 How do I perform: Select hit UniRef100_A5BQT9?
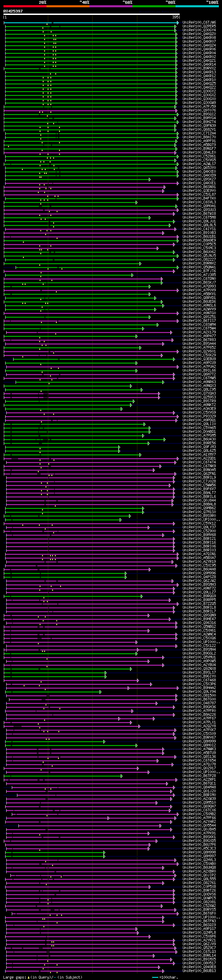[x=199, y=145]
